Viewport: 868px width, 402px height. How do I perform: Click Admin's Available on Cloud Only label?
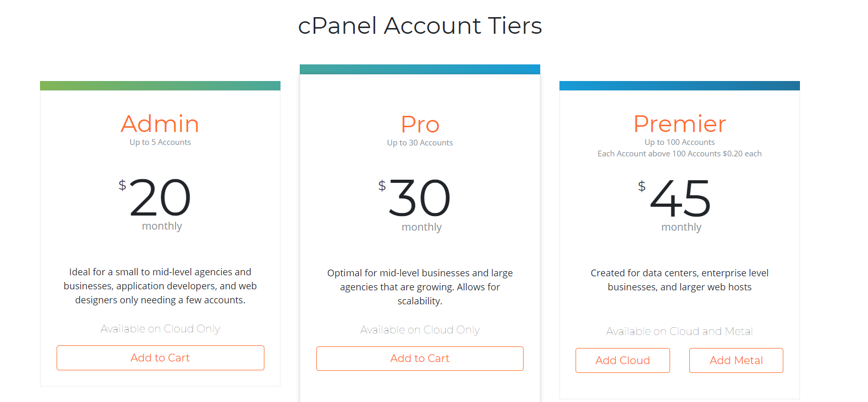[x=160, y=329]
